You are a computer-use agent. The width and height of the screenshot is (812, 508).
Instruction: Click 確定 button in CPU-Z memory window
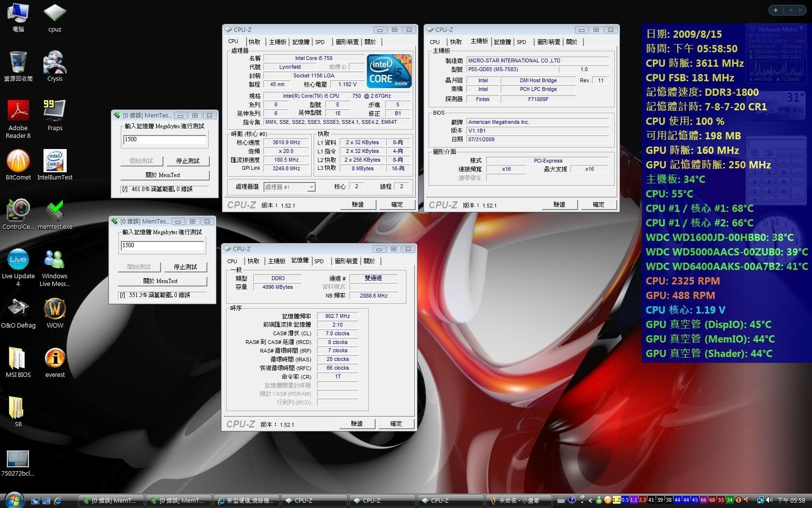point(396,424)
